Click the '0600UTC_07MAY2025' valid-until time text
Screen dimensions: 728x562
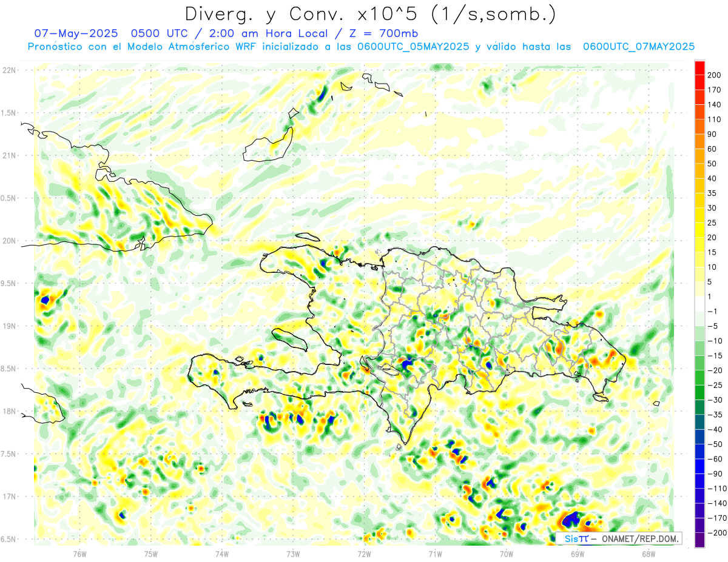click(638, 47)
